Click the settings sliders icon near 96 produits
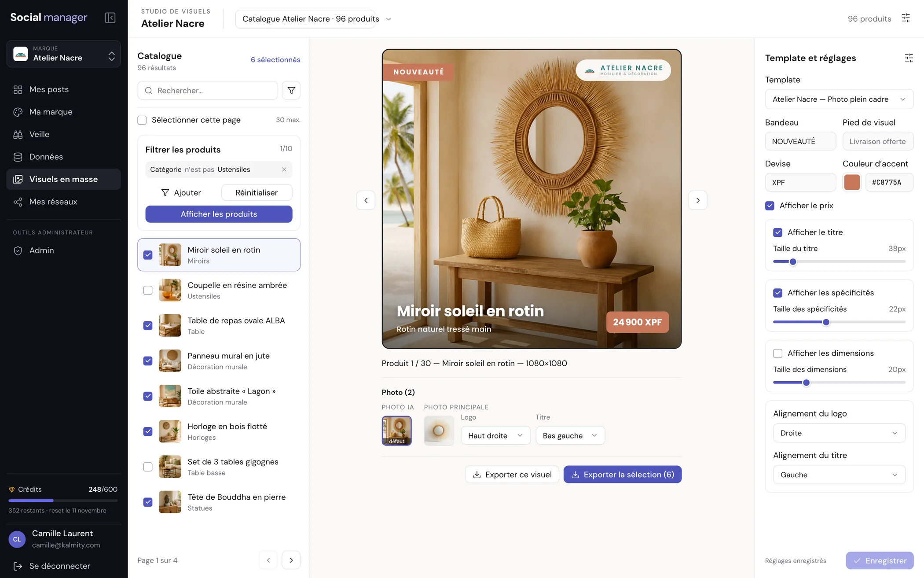924x578 pixels. [x=906, y=18]
